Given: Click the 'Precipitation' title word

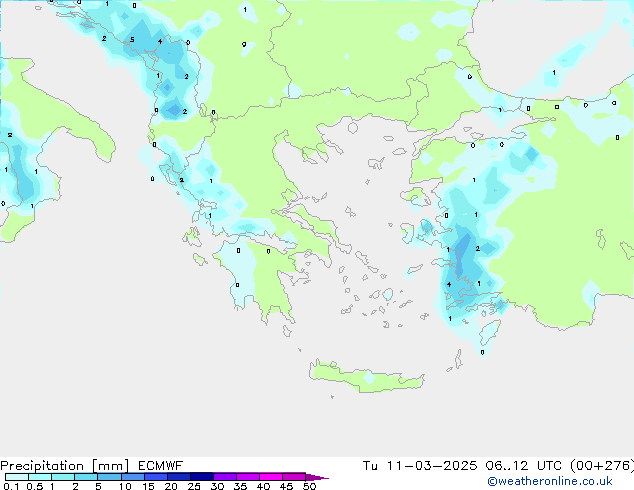Looking at the screenshot, I should point(42,466).
